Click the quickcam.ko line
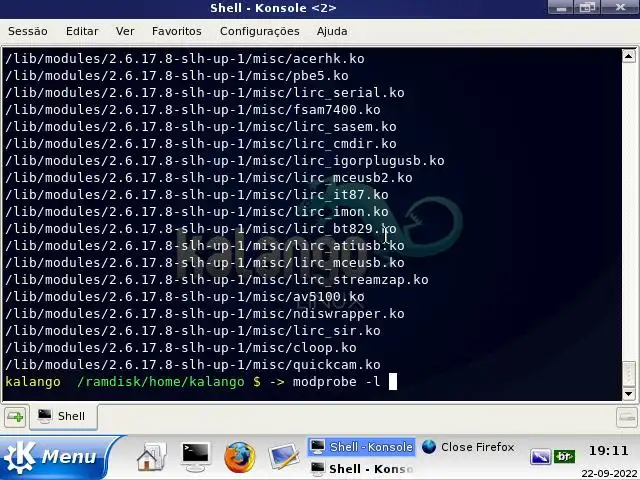Viewport: 640px width, 480px height. [x=193, y=365]
